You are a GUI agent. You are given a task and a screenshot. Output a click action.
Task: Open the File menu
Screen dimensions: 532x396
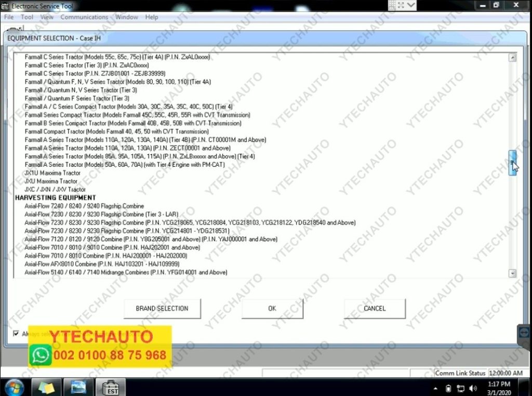[x=9, y=17]
